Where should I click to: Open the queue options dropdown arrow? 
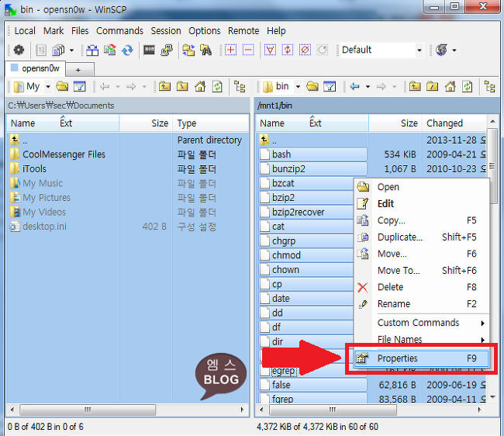[x=454, y=50]
